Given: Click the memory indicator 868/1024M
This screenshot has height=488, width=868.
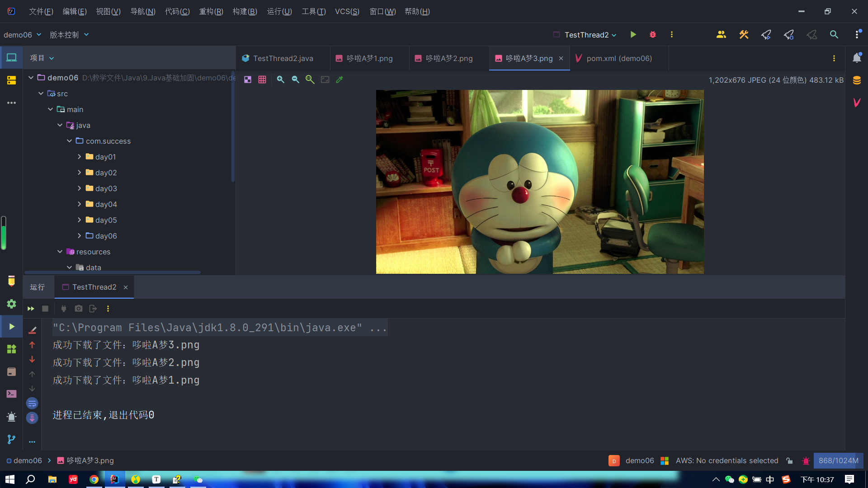Looking at the screenshot, I should [838, 460].
